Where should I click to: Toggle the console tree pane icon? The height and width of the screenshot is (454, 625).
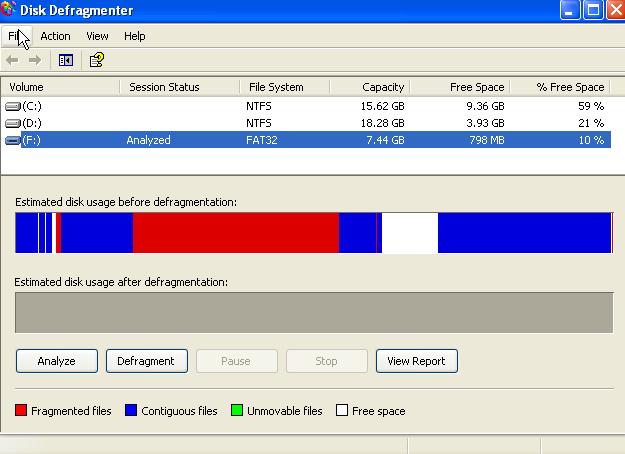click(x=66, y=60)
